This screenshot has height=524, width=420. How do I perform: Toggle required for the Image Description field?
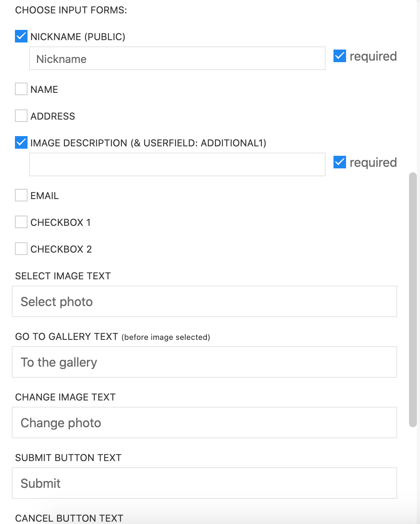[x=340, y=162]
